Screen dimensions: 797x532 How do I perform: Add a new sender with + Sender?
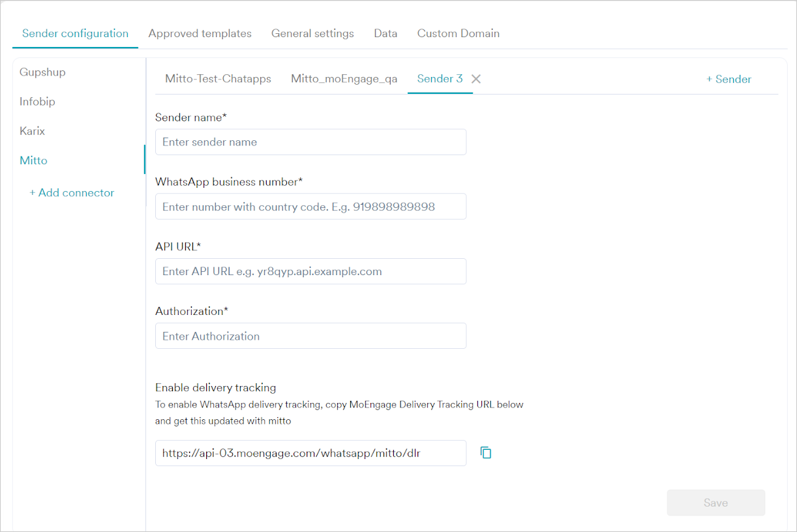coord(729,78)
